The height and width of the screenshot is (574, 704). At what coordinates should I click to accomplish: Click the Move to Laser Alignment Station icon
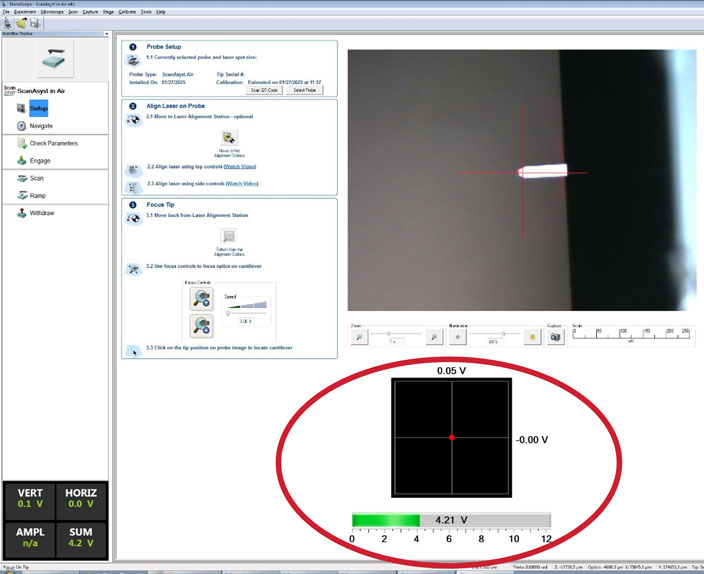(229, 138)
